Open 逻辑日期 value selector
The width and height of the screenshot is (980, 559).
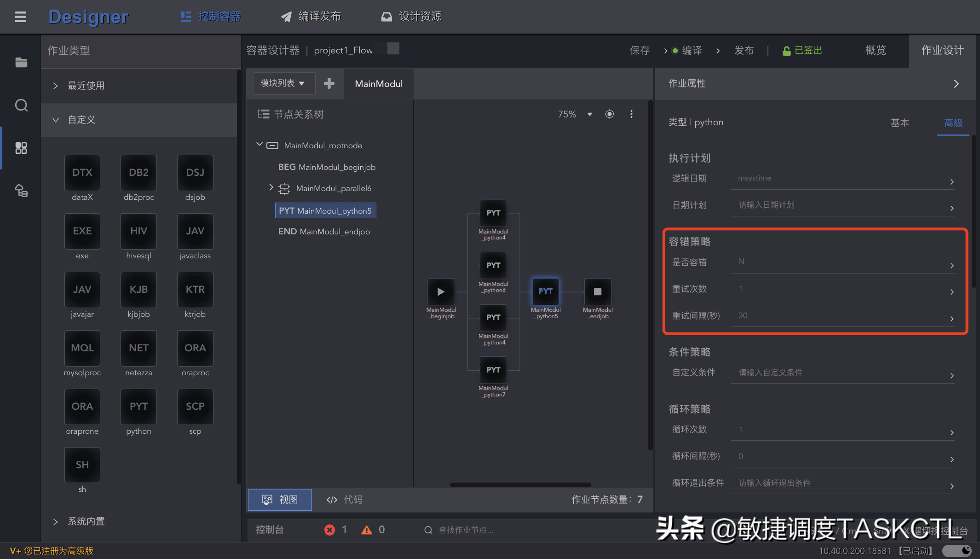pos(843,179)
